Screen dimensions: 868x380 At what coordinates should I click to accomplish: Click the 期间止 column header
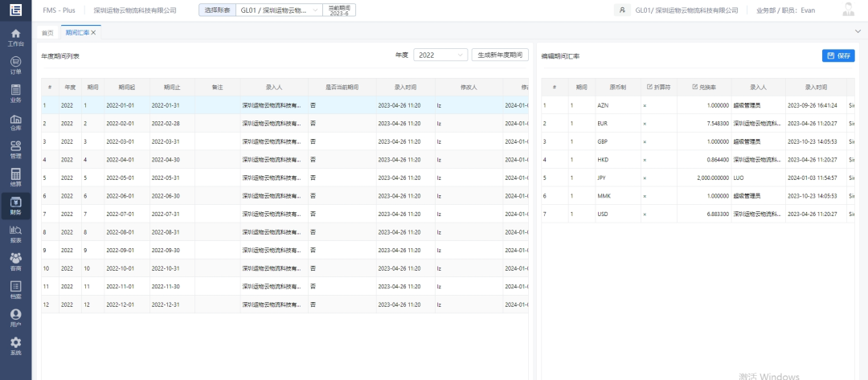172,88
